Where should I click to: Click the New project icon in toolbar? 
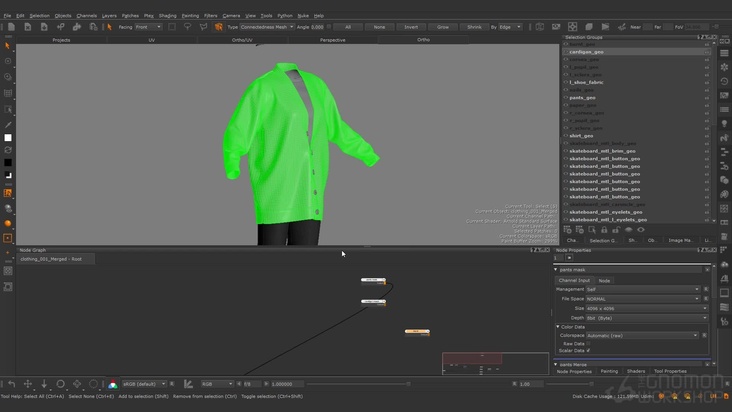[11, 27]
